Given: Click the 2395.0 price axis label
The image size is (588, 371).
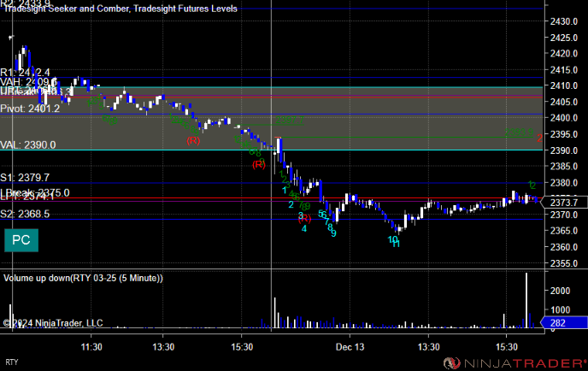Looking at the screenshot, I should 563,134.
